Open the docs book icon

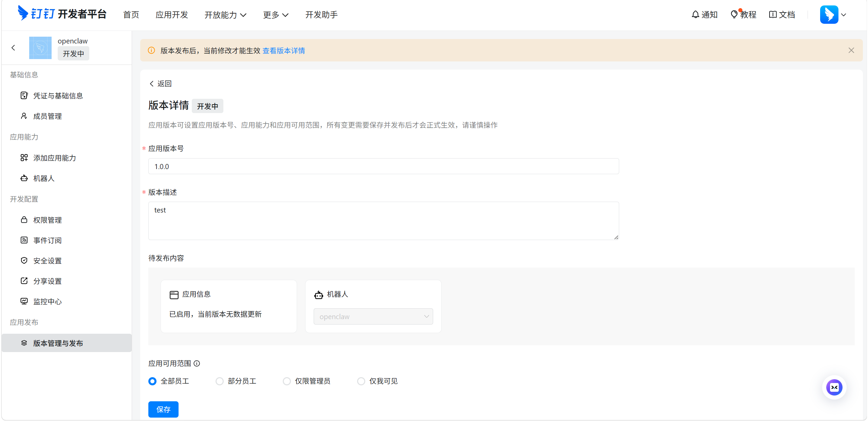(x=773, y=15)
